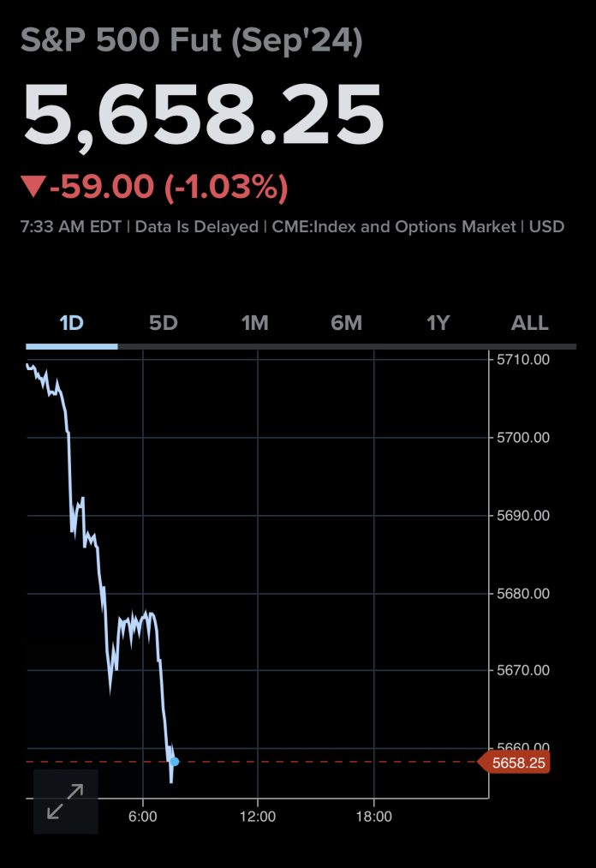Click the 6:00 time axis label

pos(142,817)
